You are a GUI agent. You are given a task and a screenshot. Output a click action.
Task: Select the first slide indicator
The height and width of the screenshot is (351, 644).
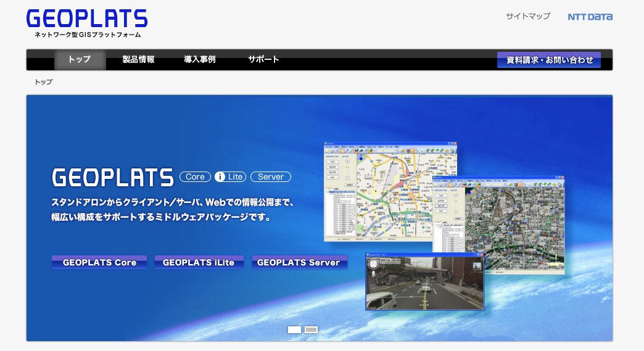(x=294, y=329)
